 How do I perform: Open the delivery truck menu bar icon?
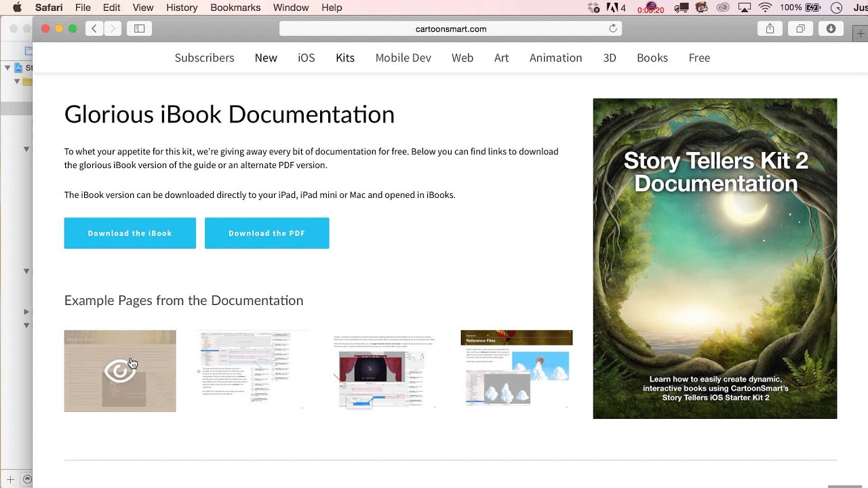tap(683, 7)
